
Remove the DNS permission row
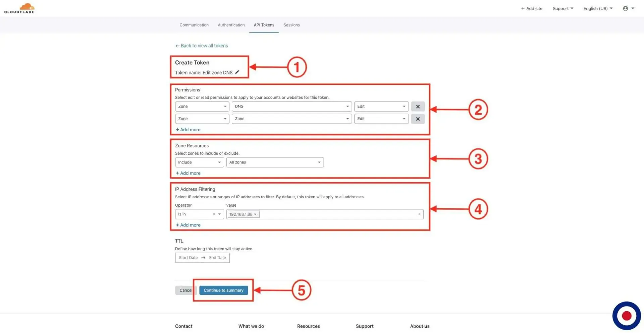tap(418, 107)
